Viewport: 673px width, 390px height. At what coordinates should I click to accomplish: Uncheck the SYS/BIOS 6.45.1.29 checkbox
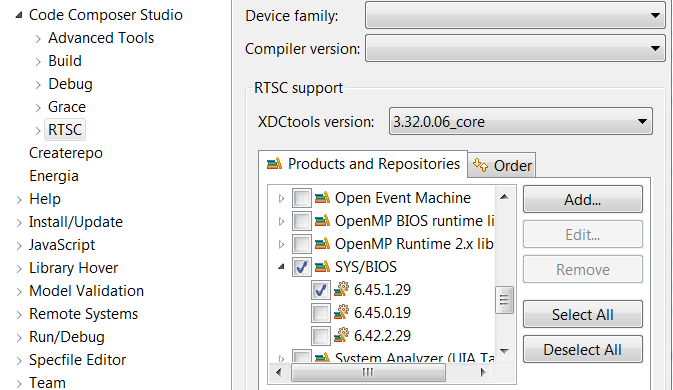[321, 290]
